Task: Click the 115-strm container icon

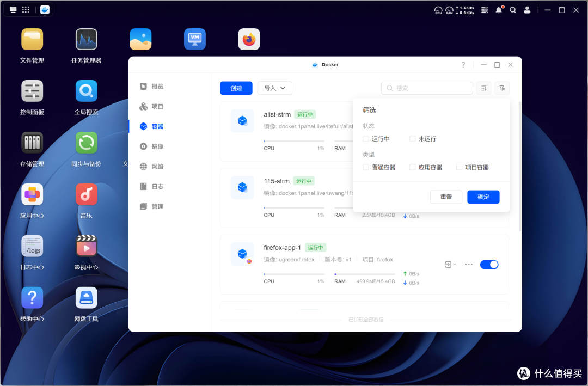Action: point(242,187)
